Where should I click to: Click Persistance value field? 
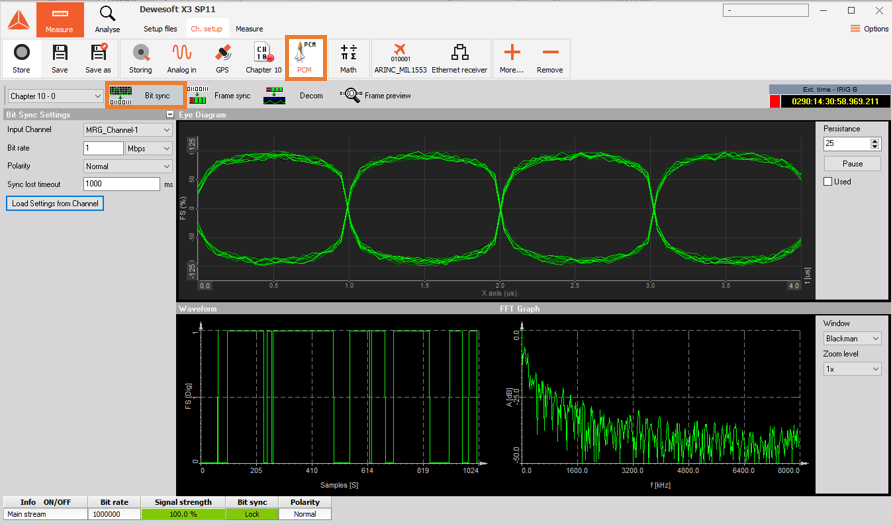[x=846, y=143]
